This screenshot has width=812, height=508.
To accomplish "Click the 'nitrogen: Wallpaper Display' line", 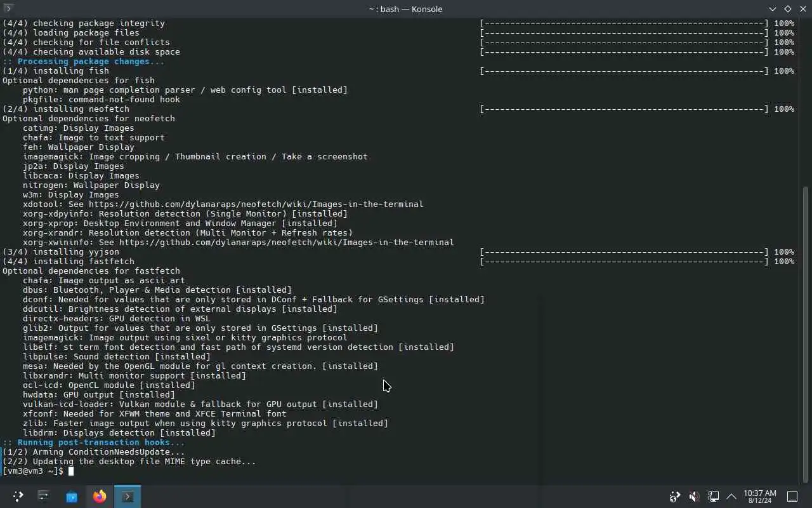I will pos(91,185).
